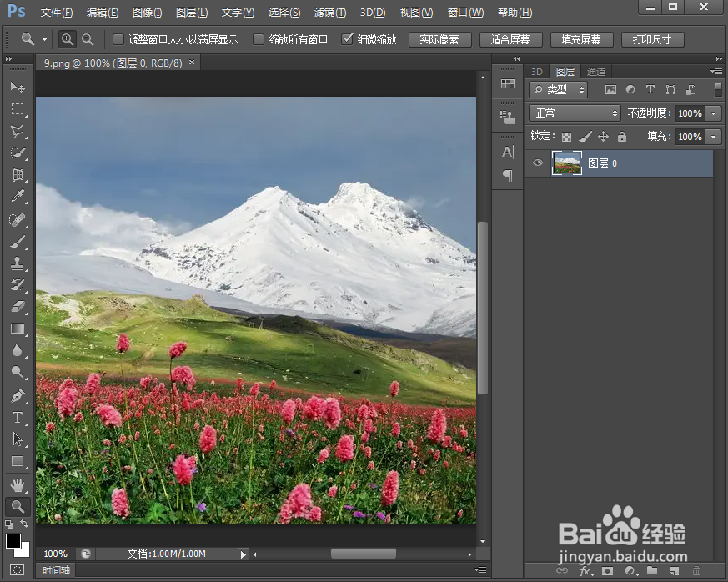The width and height of the screenshot is (728, 582).
Task: Create a new group folder
Action: click(652, 571)
